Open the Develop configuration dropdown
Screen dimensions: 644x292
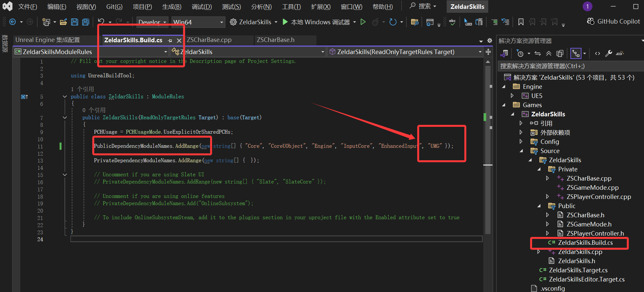[152, 22]
